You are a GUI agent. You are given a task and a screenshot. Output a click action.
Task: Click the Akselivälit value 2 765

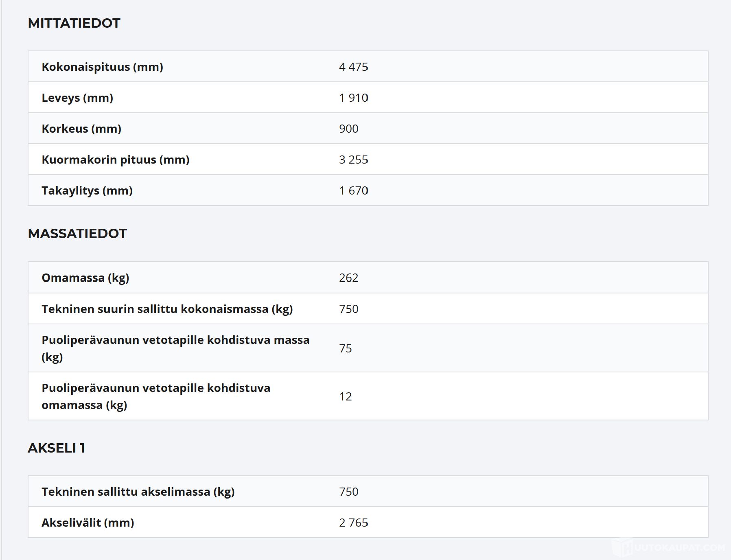(x=353, y=523)
